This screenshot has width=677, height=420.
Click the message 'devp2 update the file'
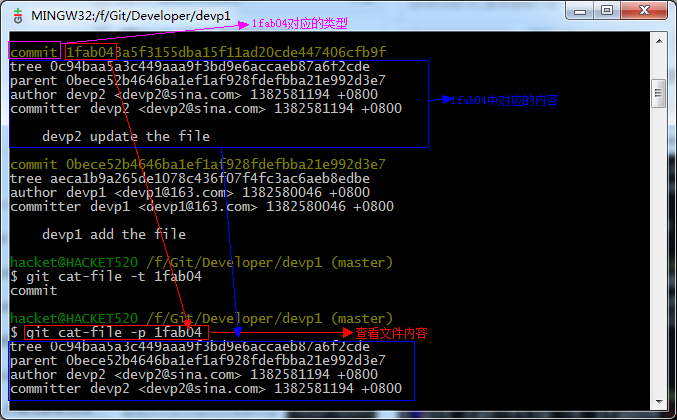126,136
